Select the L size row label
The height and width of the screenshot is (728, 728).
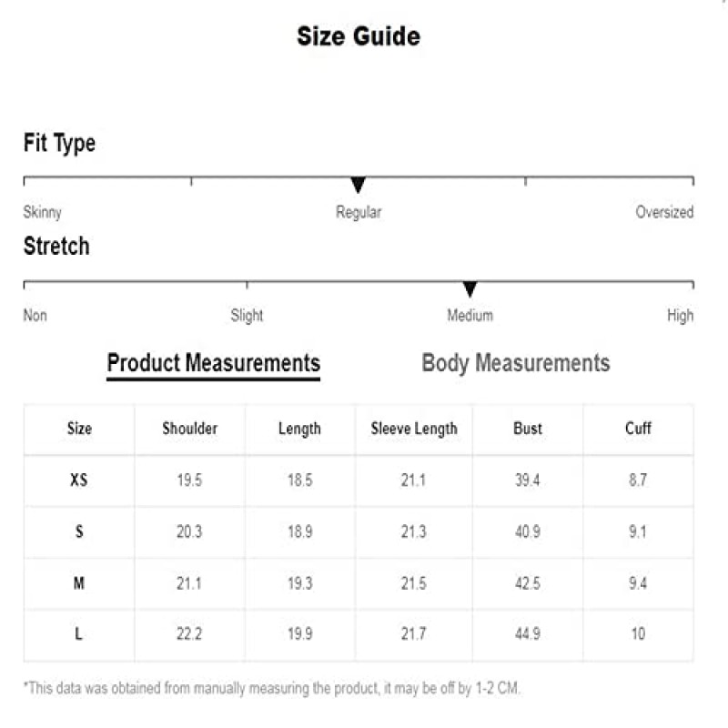point(78,633)
